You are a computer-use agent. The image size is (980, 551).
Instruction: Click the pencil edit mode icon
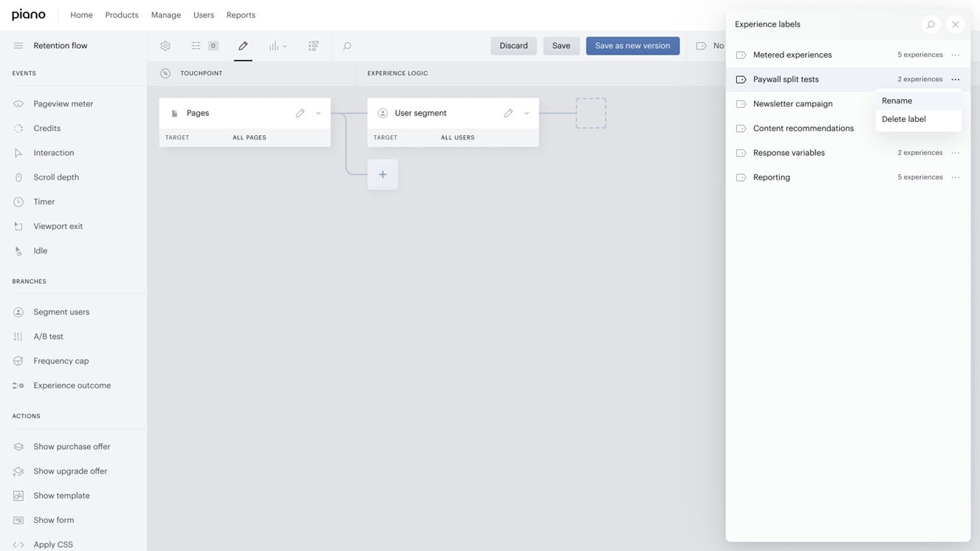pos(243,46)
